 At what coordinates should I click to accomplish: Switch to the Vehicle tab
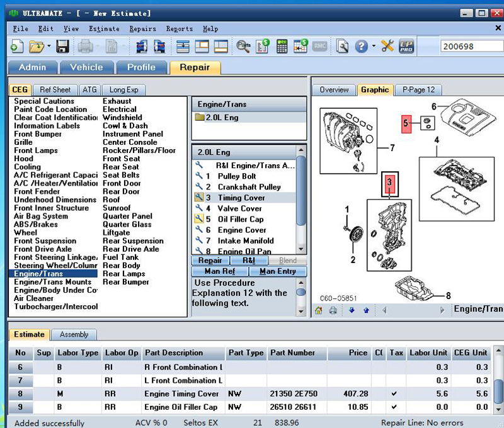[x=87, y=67]
